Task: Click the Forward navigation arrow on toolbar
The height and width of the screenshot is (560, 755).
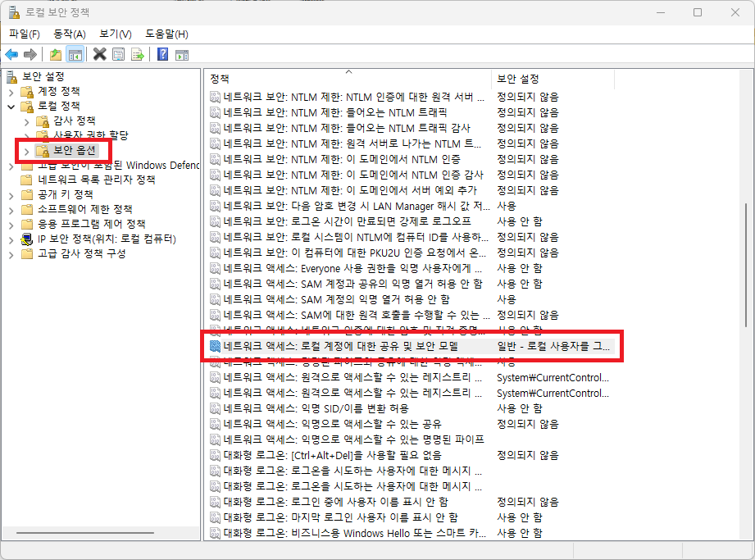Action: coord(31,54)
